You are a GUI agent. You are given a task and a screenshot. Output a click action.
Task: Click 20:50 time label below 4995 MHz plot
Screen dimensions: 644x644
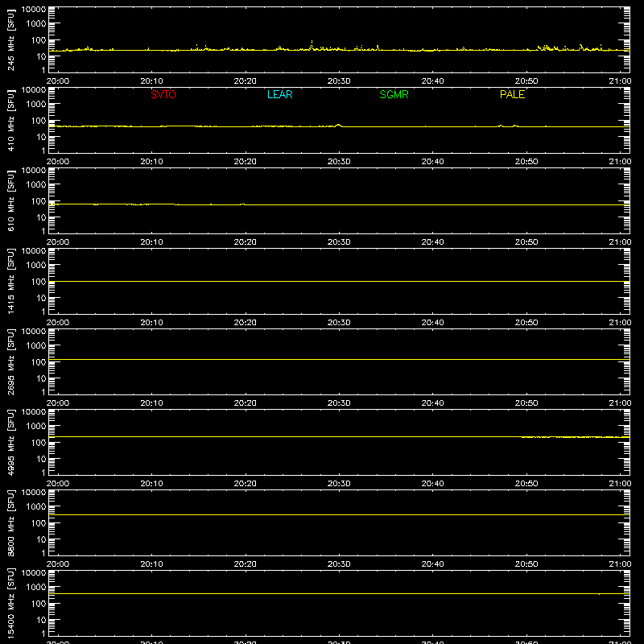point(526,484)
